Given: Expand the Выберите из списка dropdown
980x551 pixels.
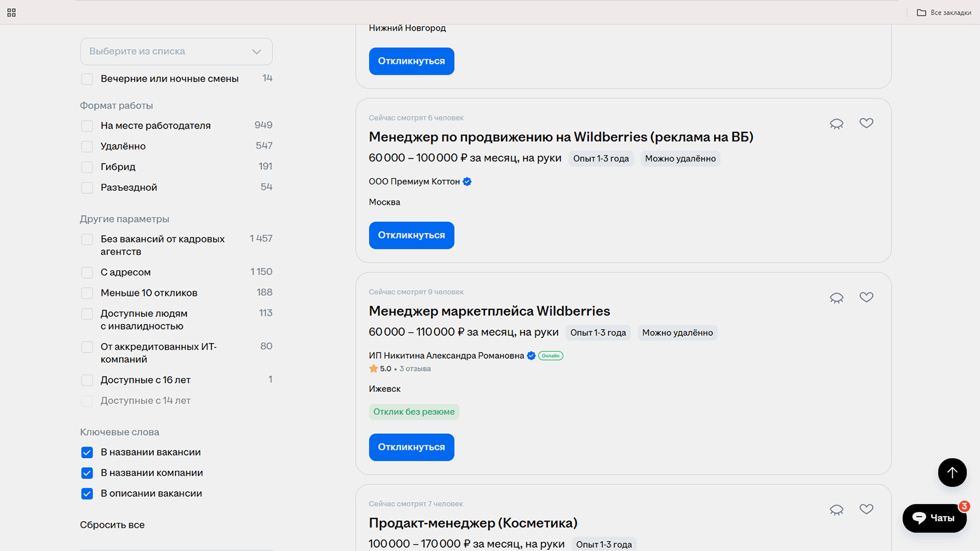Looking at the screenshot, I should (176, 52).
